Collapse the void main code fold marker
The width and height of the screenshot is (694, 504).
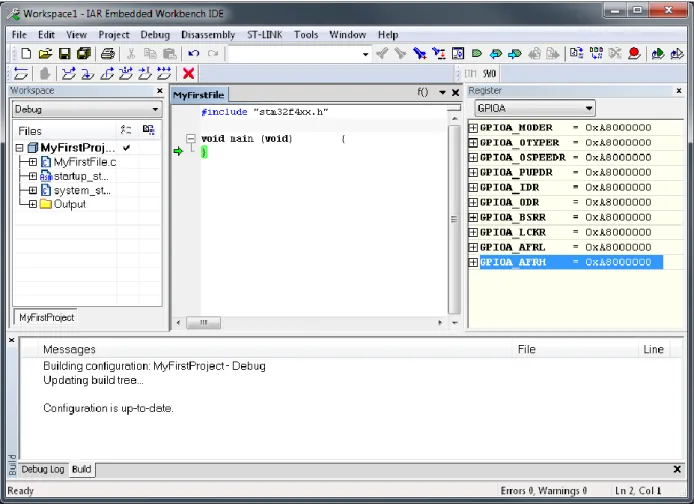coord(191,139)
